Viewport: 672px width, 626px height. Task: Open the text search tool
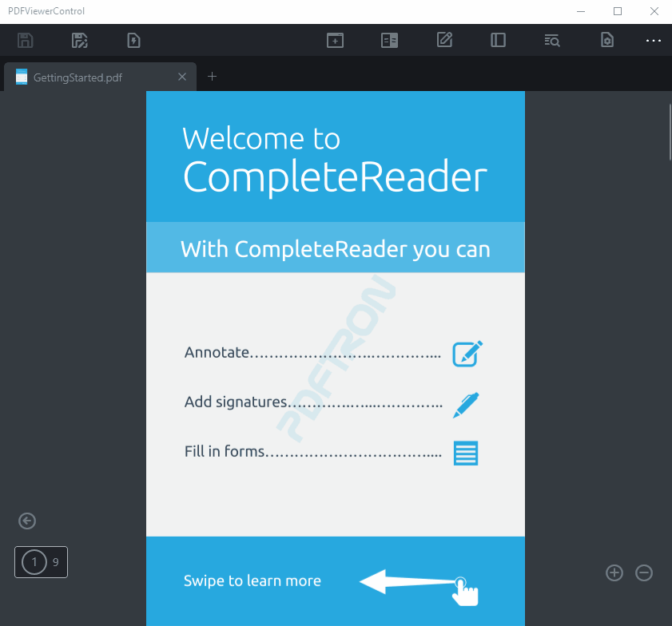click(x=552, y=40)
